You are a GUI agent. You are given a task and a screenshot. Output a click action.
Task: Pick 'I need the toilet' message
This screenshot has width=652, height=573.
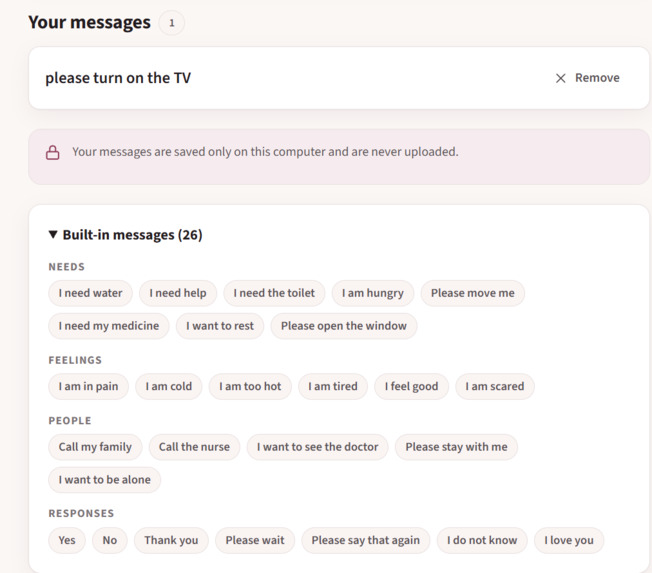[274, 293]
